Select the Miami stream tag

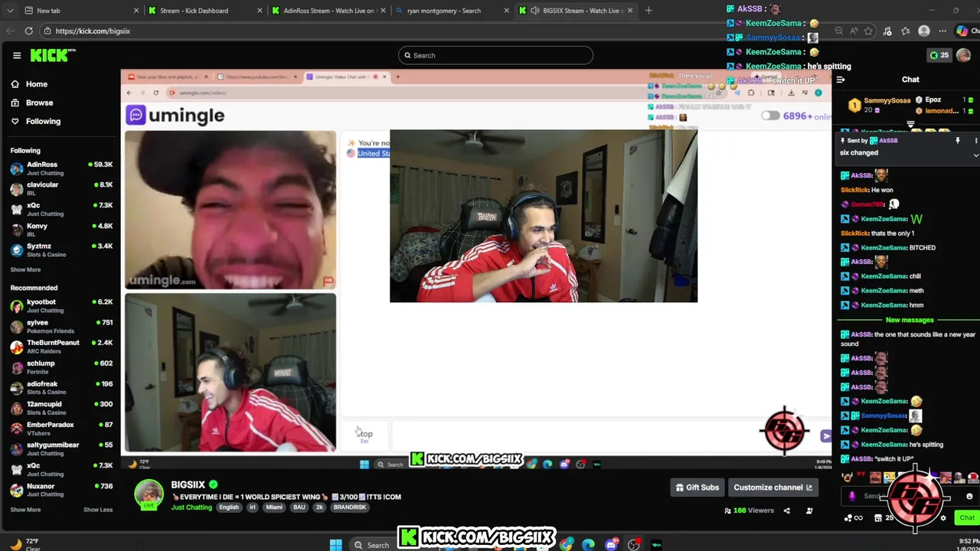point(274,507)
